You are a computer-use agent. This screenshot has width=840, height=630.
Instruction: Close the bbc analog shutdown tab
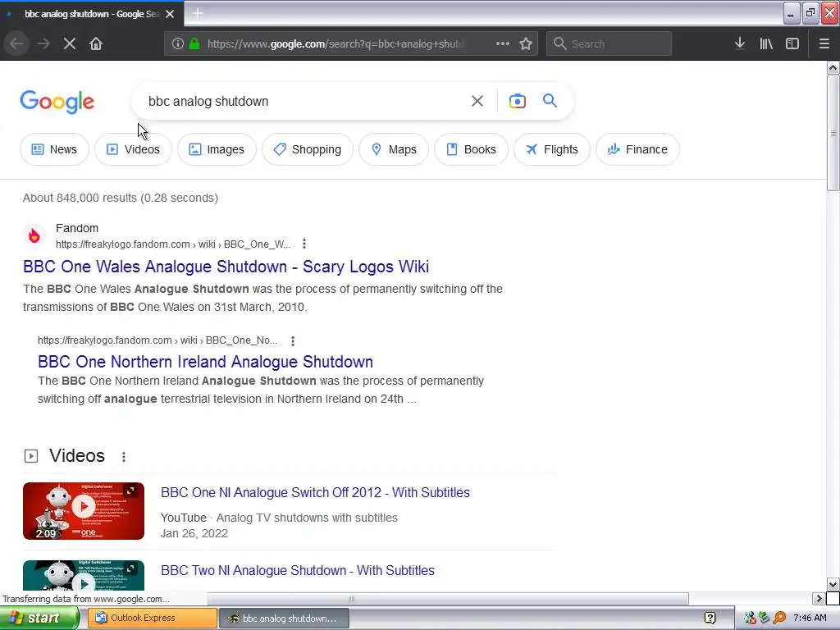tap(170, 14)
